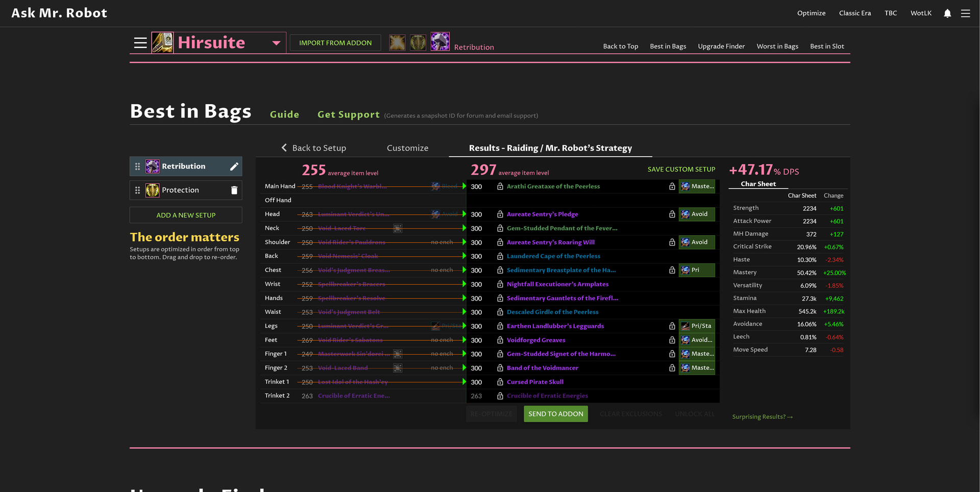The image size is (980, 492).
Task: Lock the Descaled Girdle of the Peerless
Action: click(500, 312)
